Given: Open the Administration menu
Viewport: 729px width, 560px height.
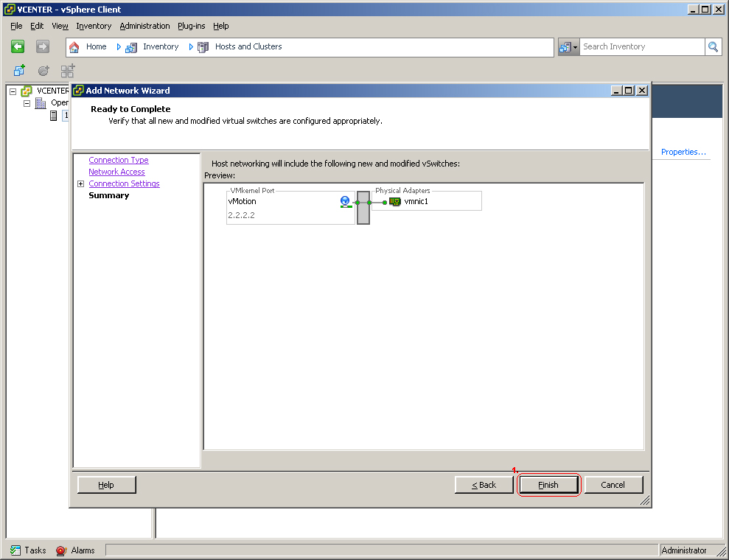Looking at the screenshot, I should point(144,26).
